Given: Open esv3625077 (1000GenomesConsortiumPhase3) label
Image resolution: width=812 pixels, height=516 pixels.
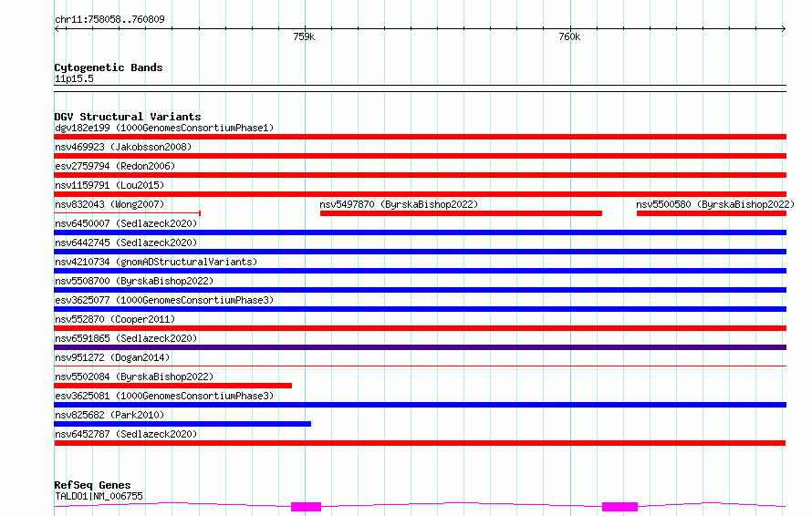Looking at the screenshot, I should pos(164,300).
